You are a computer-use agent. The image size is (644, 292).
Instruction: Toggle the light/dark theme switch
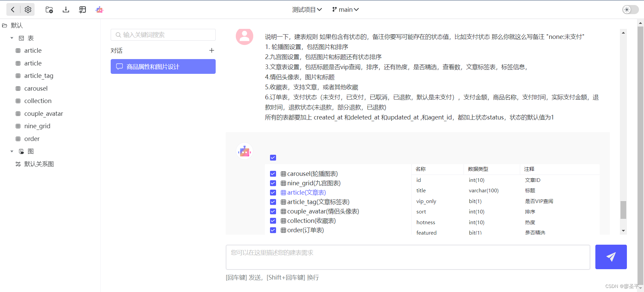coord(630,9)
